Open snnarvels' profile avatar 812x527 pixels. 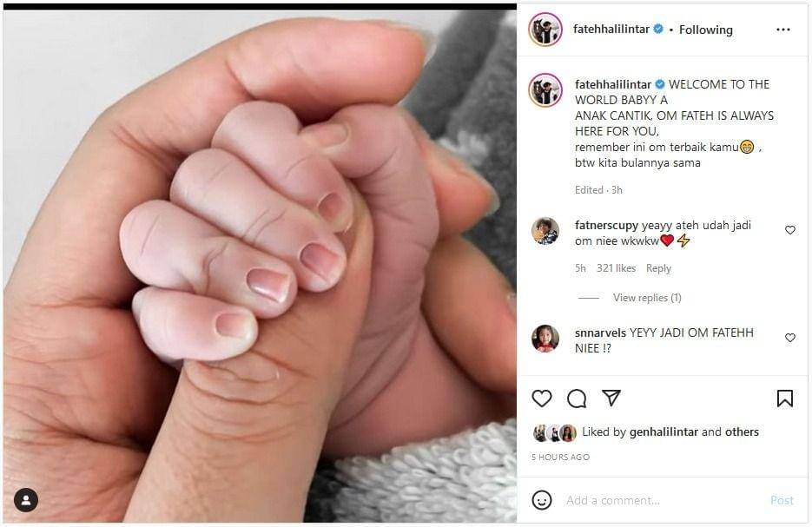point(545,339)
